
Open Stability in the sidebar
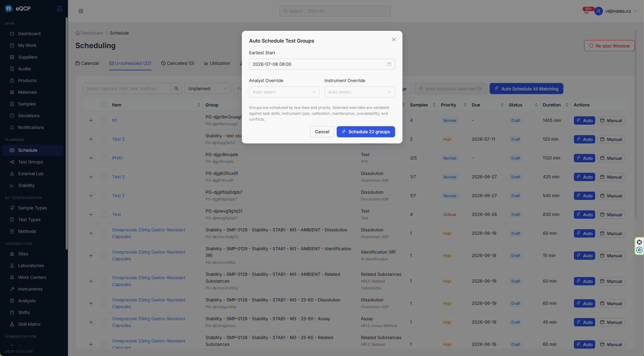coord(26,185)
